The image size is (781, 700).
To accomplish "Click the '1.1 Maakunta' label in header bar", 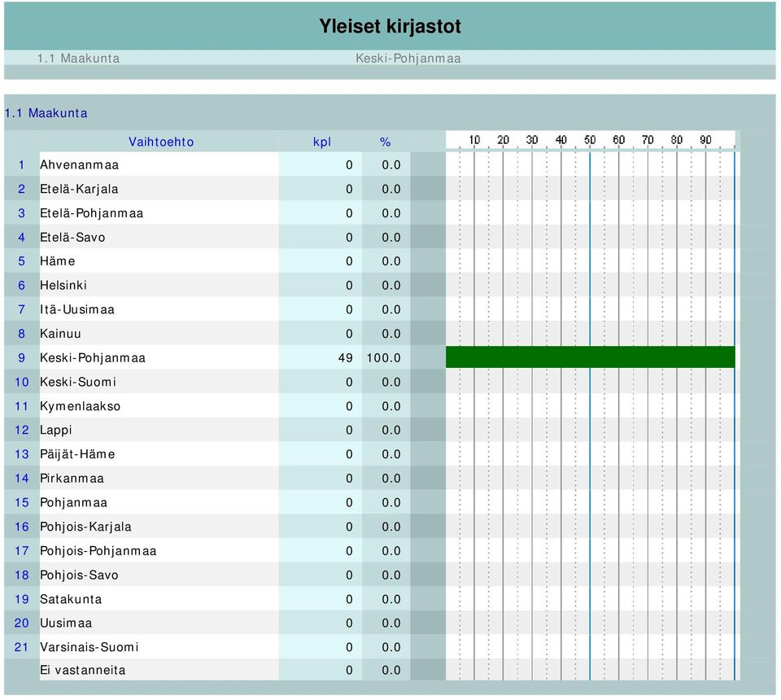I will click(x=78, y=59).
